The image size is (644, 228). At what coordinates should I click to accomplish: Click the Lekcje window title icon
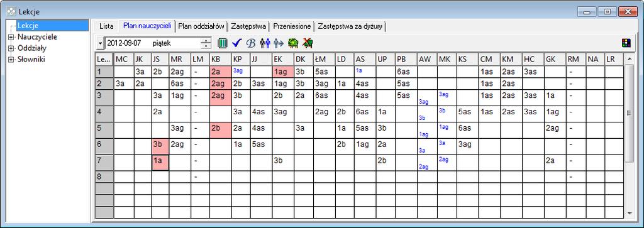11,11
